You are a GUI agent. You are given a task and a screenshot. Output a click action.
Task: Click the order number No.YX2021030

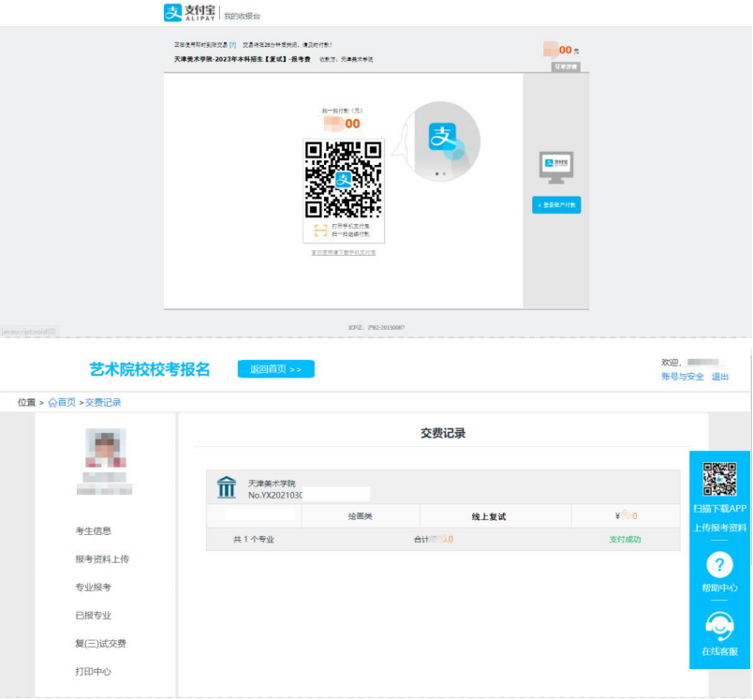[274, 496]
